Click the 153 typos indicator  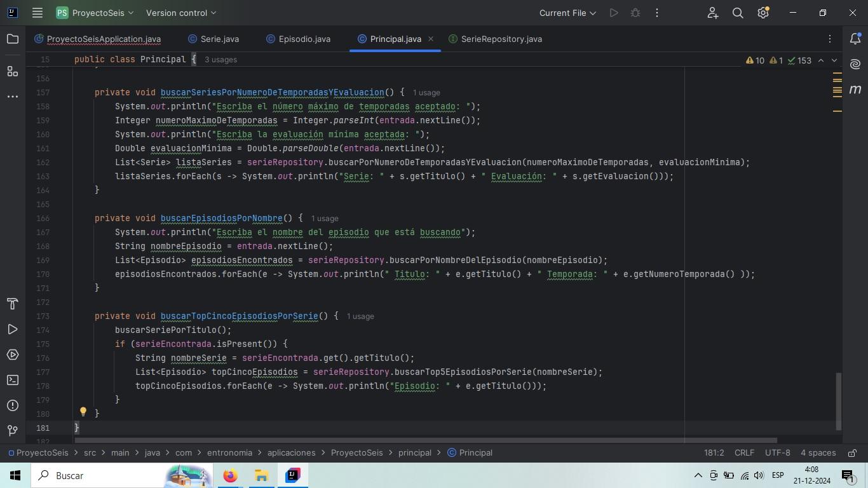tap(799, 60)
